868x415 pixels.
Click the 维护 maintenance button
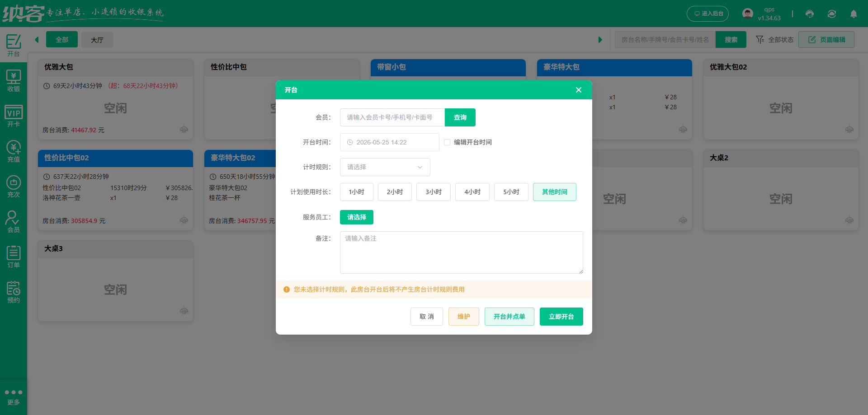click(464, 317)
